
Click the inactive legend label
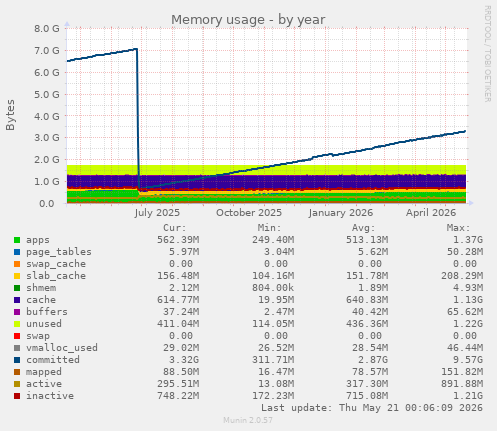pyautogui.click(x=50, y=396)
